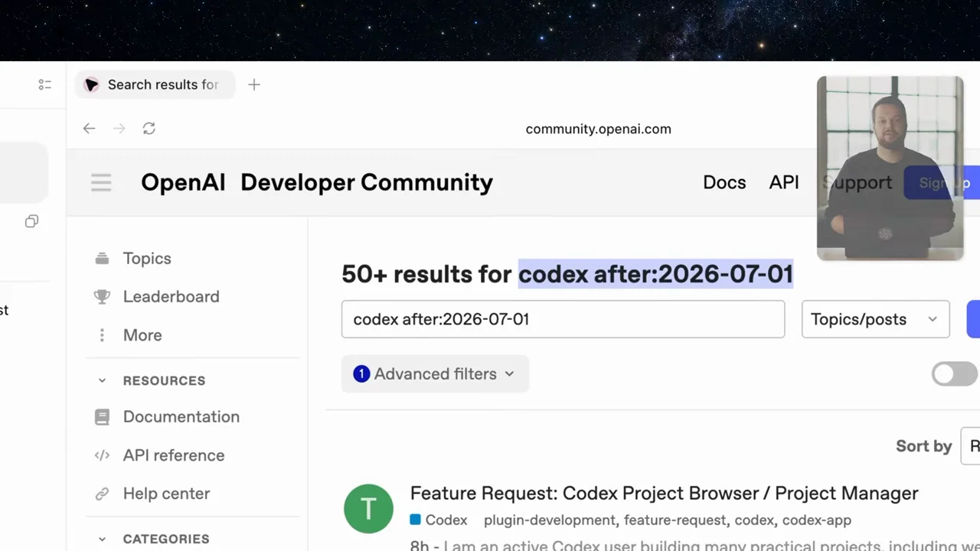Click the plugin-development tag

pyautogui.click(x=550, y=520)
